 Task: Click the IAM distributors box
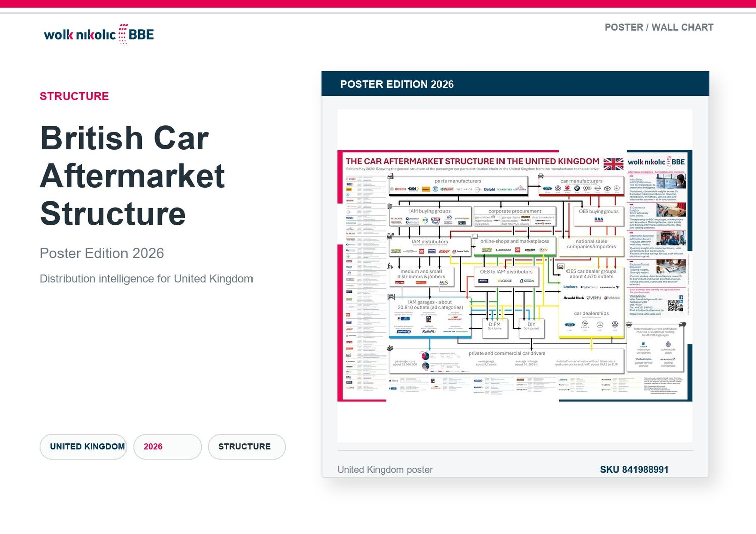(430, 246)
